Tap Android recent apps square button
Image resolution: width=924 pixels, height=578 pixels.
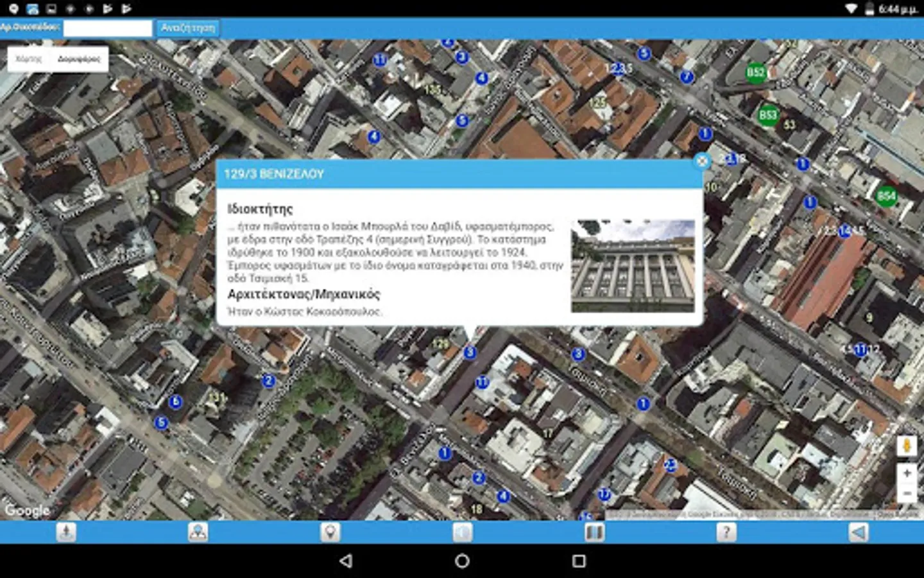(579, 561)
